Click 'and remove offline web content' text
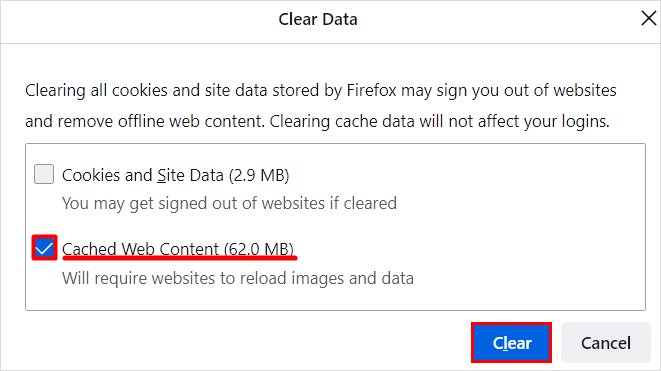Screen dimensions: 661x371 click(145, 121)
